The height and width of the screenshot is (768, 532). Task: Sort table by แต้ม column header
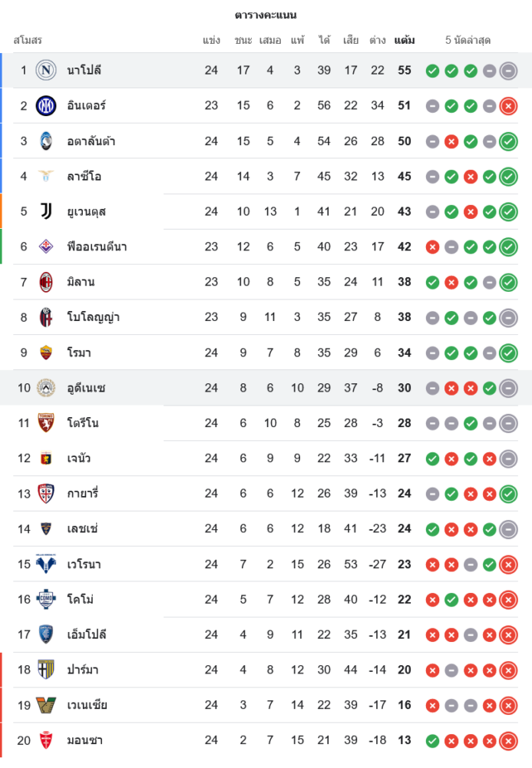coord(405,40)
